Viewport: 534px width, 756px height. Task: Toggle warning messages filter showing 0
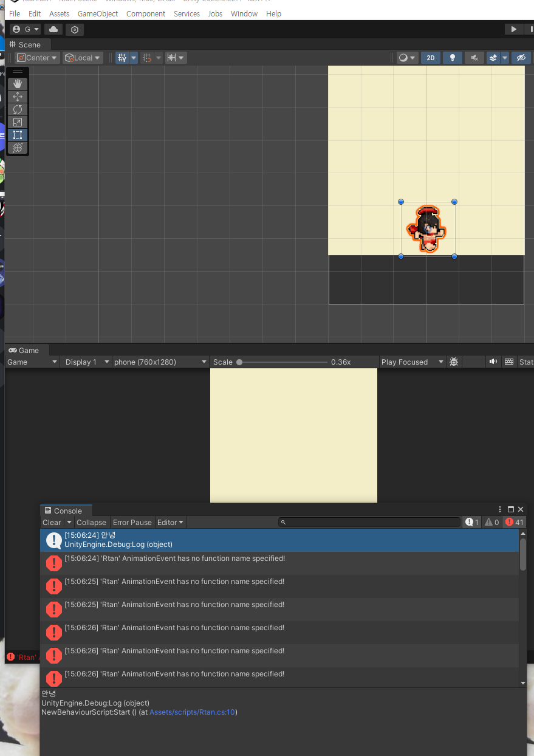click(x=492, y=522)
